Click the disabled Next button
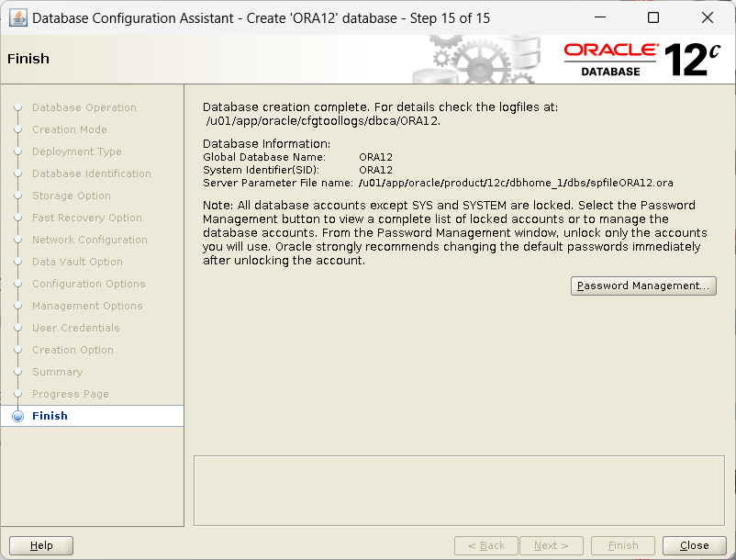736x560 pixels. tap(551, 545)
